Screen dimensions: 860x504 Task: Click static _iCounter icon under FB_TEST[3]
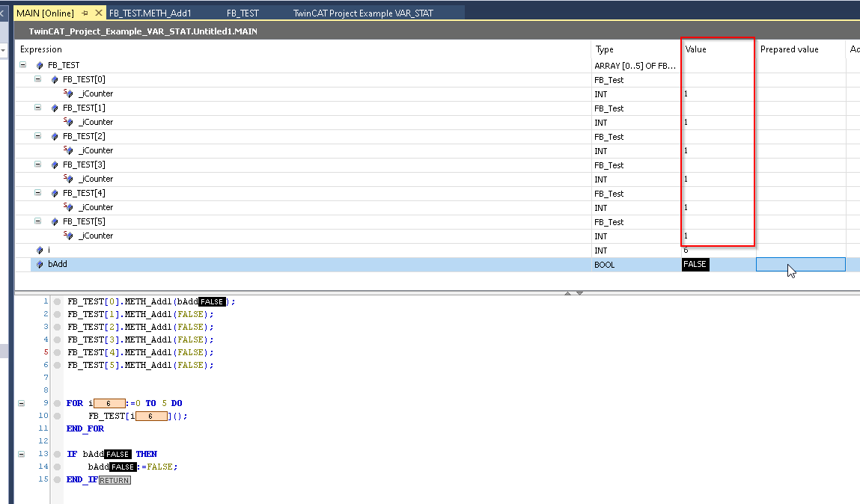(68, 179)
